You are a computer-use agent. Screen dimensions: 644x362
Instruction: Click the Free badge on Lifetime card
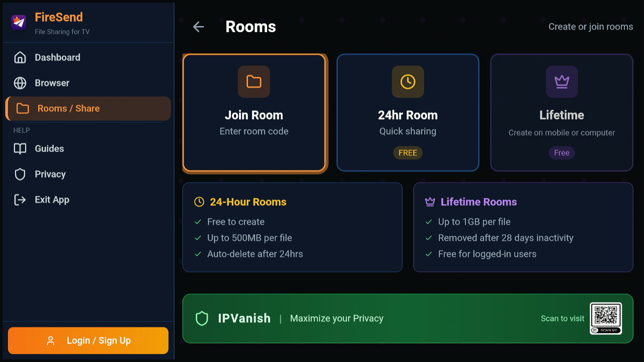click(561, 153)
